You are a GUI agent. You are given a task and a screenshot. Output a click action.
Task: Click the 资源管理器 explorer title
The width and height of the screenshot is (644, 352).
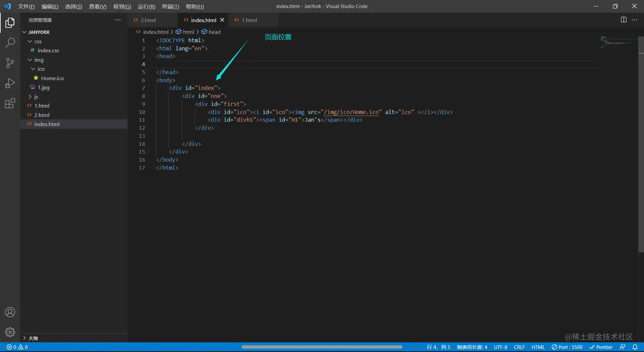point(40,20)
